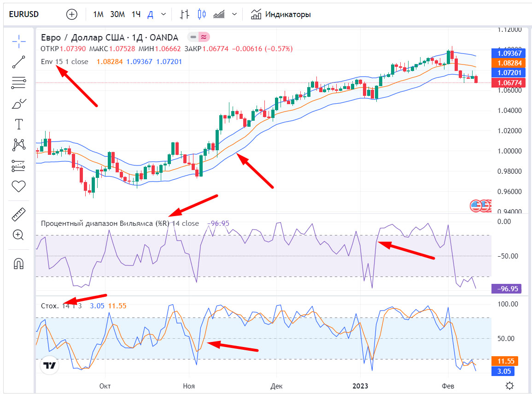The height and width of the screenshot is (394, 532).
Task: Select the bars chart style
Action: pos(185,14)
